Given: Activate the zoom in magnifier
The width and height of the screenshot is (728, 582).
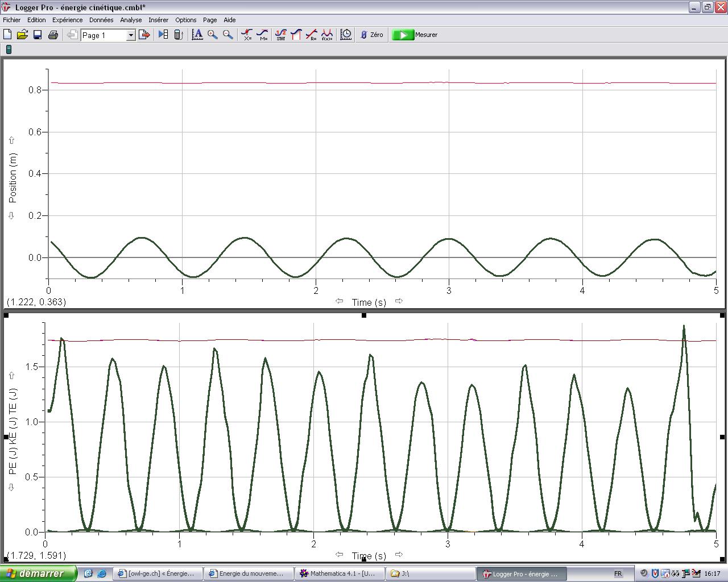Looking at the screenshot, I should (x=213, y=35).
